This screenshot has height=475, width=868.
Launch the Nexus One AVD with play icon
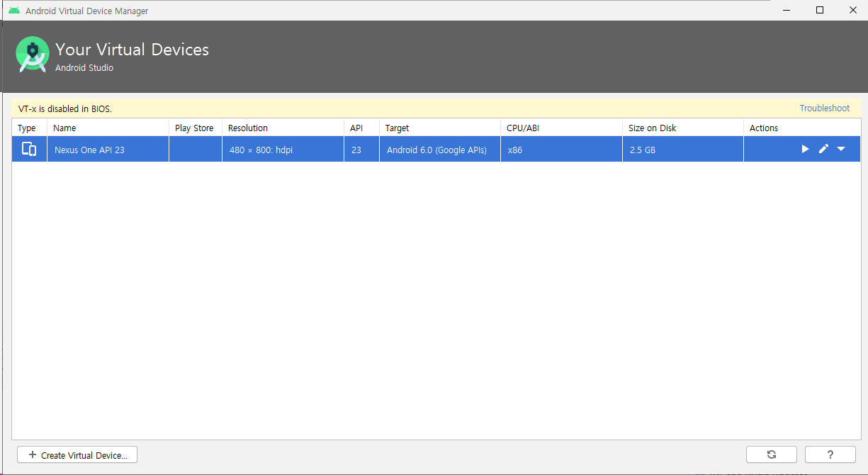tap(805, 149)
